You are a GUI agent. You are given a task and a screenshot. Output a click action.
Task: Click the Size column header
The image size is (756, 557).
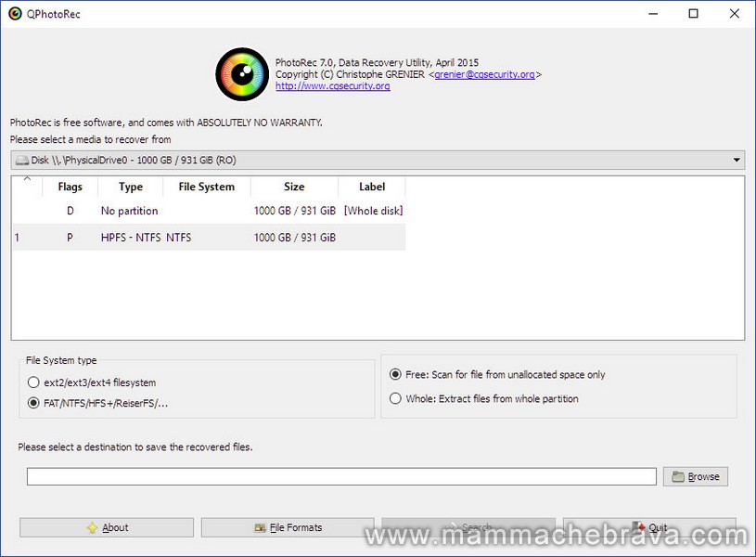click(x=294, y=187)
